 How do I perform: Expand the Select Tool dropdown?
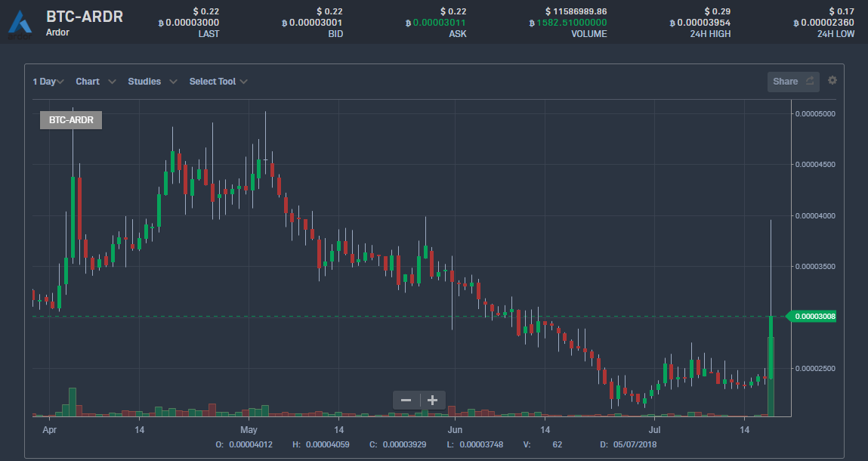point(218,82)
